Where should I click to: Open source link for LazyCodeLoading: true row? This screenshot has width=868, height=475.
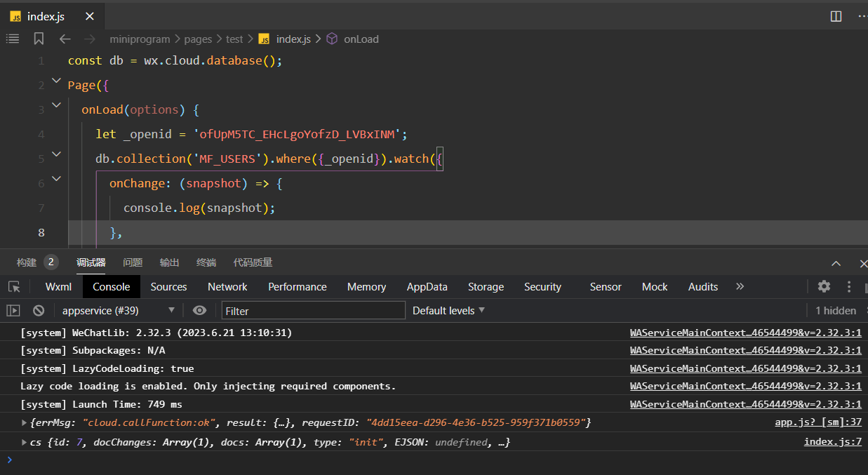pos(746,368)
